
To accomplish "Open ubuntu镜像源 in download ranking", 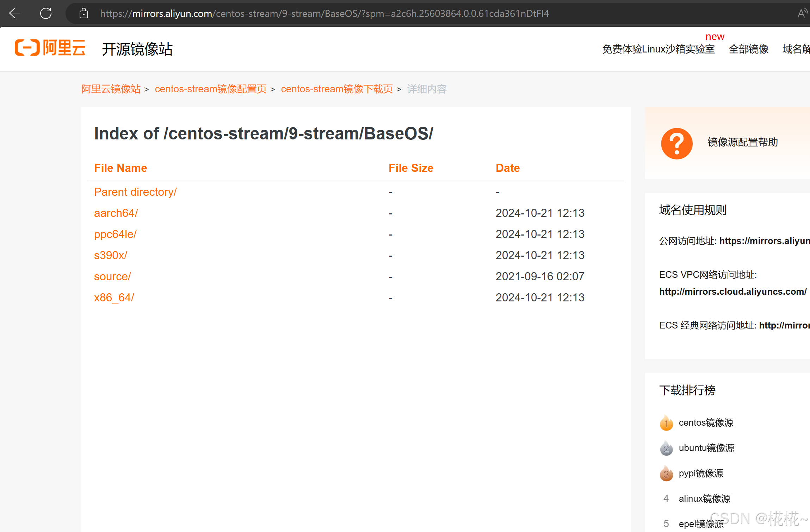I will [706, 448].
